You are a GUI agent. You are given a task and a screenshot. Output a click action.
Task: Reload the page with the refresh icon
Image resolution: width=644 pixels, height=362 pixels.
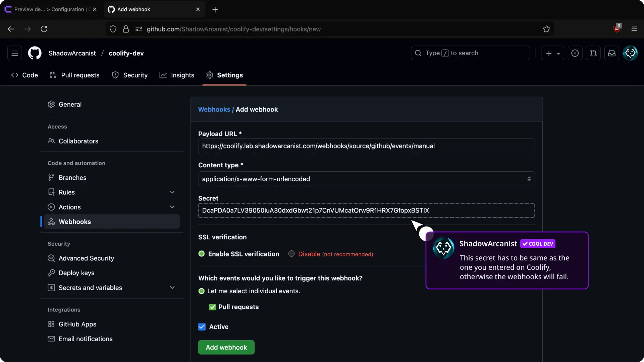click(44, 29)
